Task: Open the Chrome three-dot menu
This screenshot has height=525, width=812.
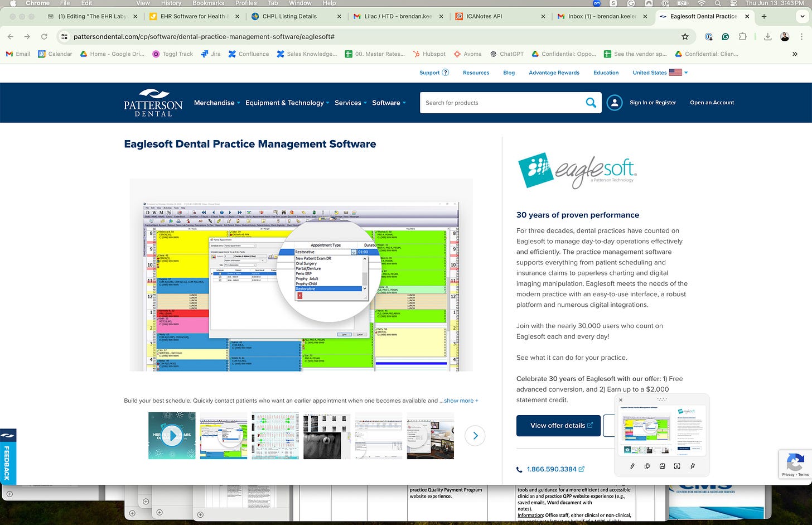Action: 801,36
